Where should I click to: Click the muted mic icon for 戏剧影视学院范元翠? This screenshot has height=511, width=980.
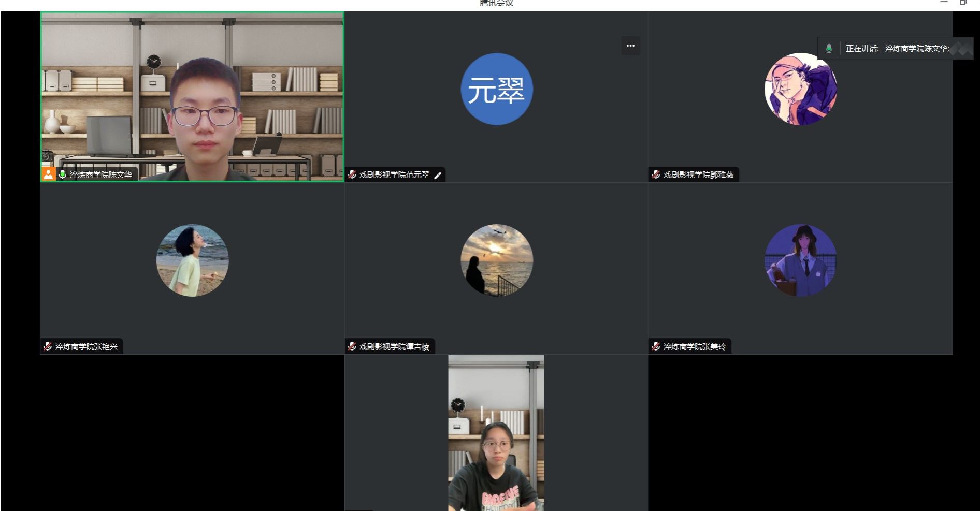(x=352, y=175)
